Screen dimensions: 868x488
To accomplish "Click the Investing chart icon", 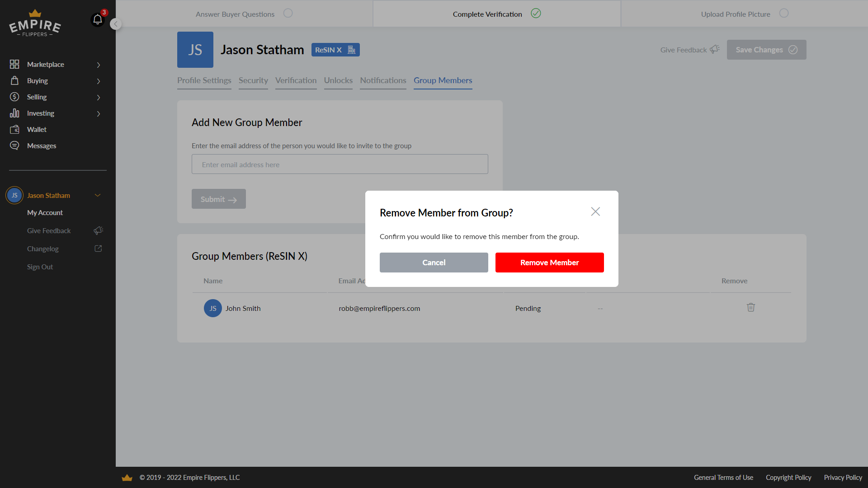I will coord(14,113).
